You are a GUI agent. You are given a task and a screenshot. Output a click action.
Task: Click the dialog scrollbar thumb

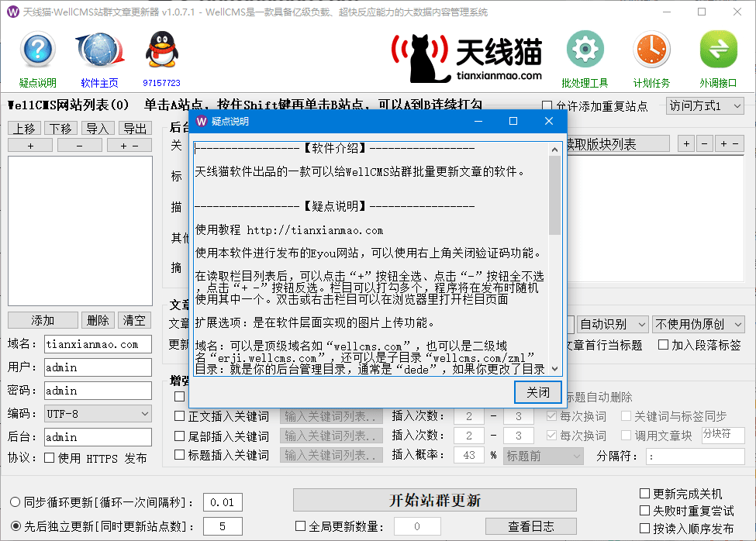tap(555, 195)
